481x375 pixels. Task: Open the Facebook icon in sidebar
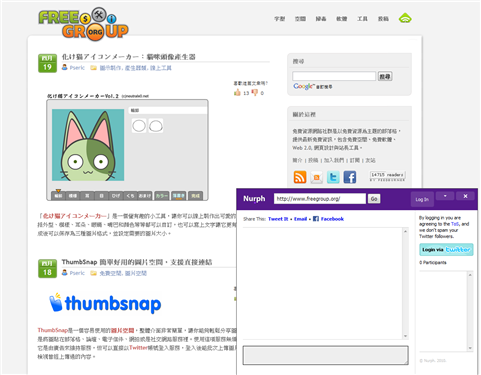tap(350, 177)
